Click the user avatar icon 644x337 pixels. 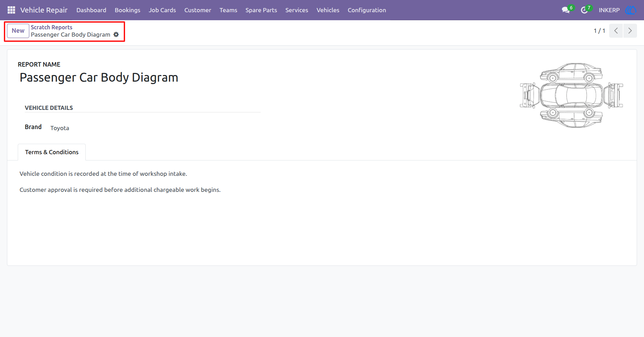[631, 10]
